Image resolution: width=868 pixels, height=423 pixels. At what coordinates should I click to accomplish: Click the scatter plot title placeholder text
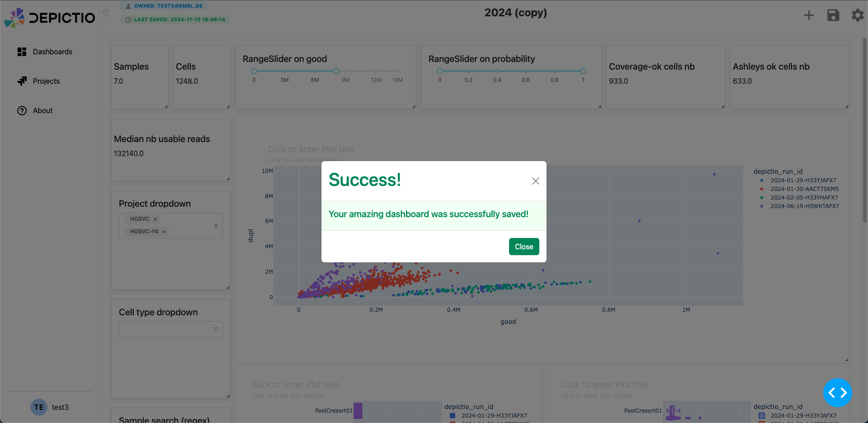click(311, 149)
